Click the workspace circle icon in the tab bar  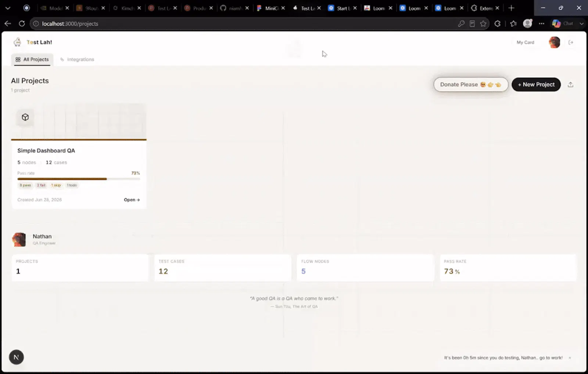[x=26, y=8]
